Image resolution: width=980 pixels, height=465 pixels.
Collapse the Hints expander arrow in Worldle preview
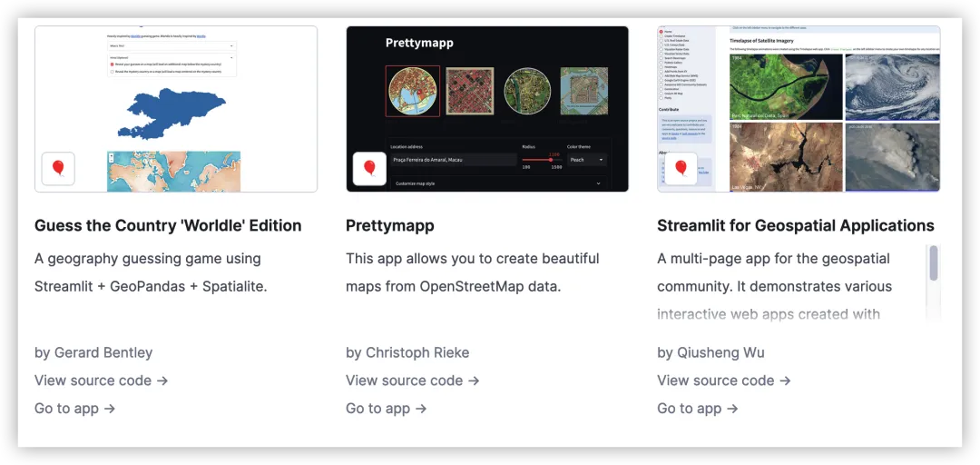click(231, 57)
